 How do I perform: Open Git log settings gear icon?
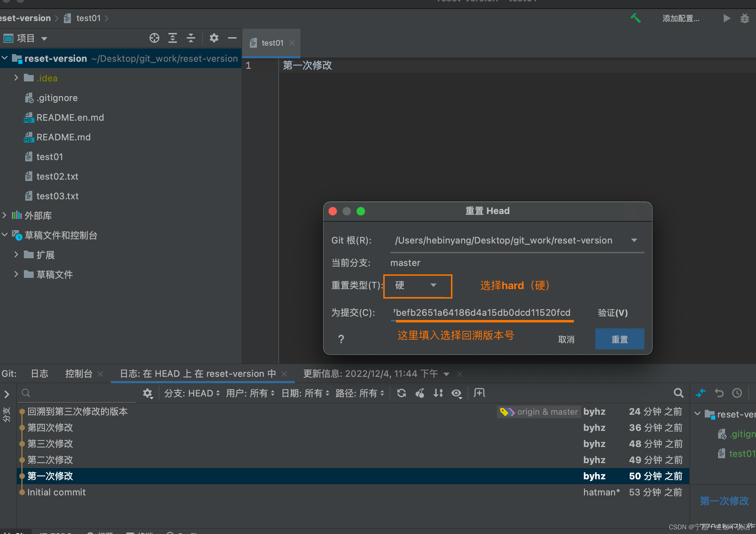pyautogui.click(x=148, y=393)
